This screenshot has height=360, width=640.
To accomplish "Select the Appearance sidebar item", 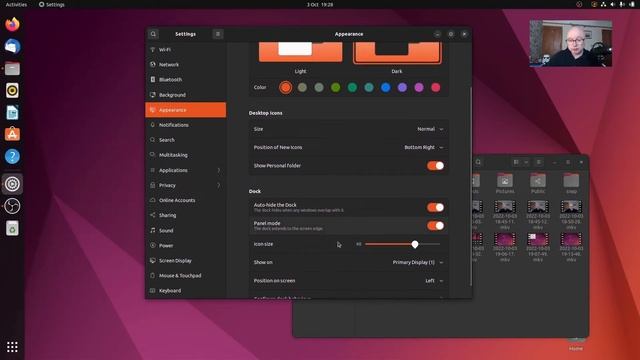I will pyautogui.click(x=186, y=110).
